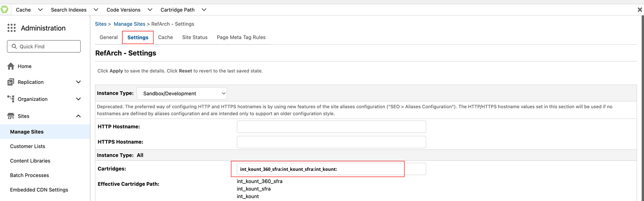The height and width of the screenshot is (201, 644).
Task: Open Customer Lists in sidebar
Action: coord(27,146)
